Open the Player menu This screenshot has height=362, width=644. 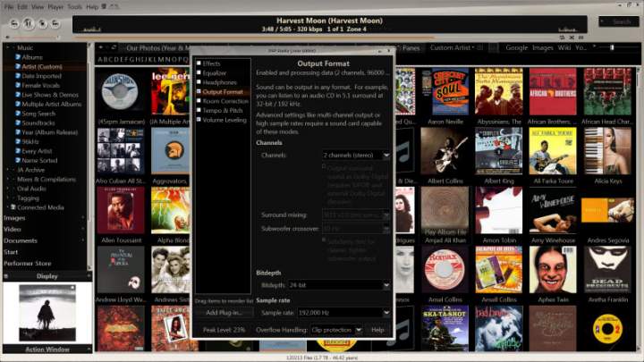point(55,6)
